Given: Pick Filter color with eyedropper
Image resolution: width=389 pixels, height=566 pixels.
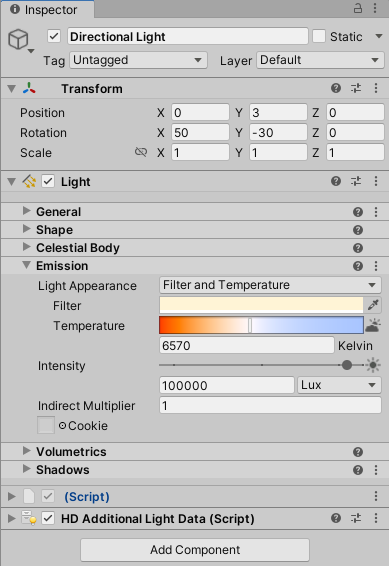Looking at the screenshot, I should coord(373,305).
